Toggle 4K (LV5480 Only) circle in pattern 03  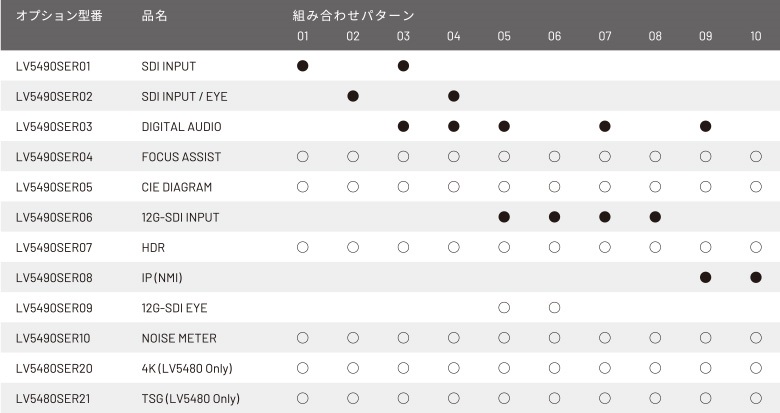coord(403,368)
